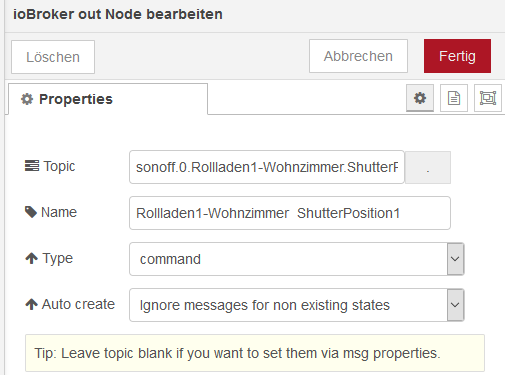Open Ignore messages for non existing states dropdown

297,305
